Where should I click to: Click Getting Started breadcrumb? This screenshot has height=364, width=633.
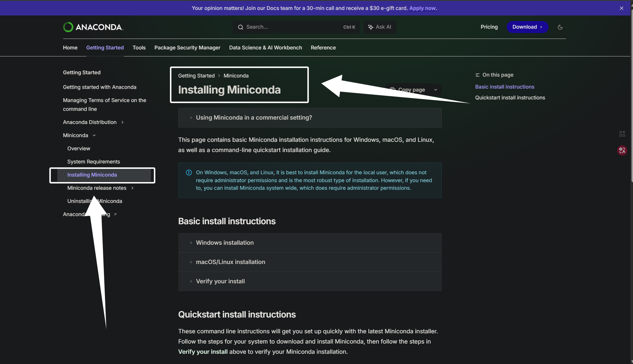pyautogui.click(x=196, y=76)
